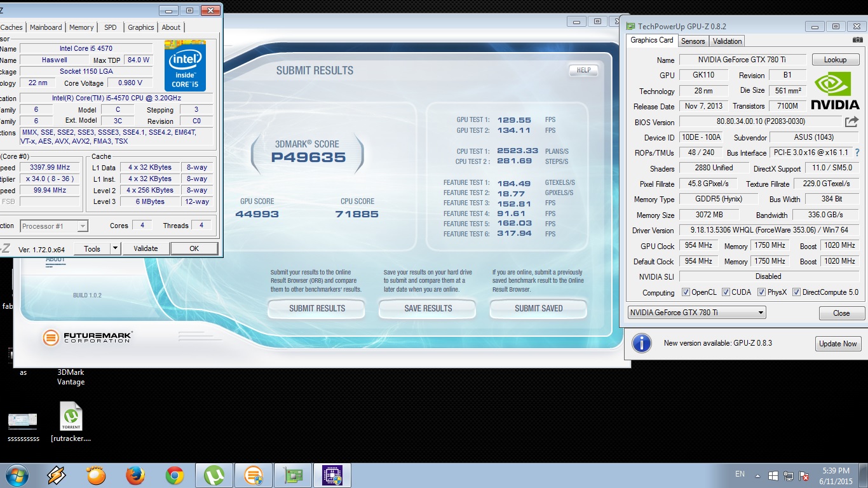Click the GPU-Z screenshot camera icon
Screen dimensions: 868x488
coord(857,40)
